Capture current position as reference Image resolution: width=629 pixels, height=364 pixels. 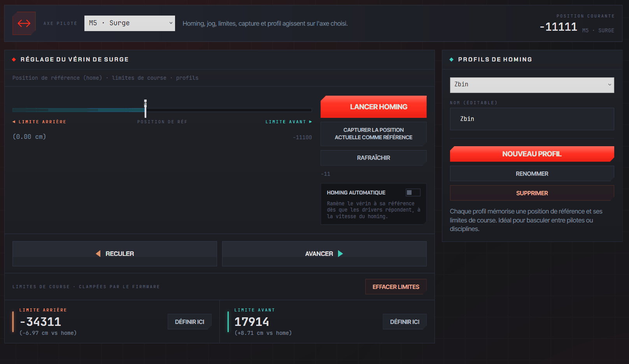tap(373, 134)
